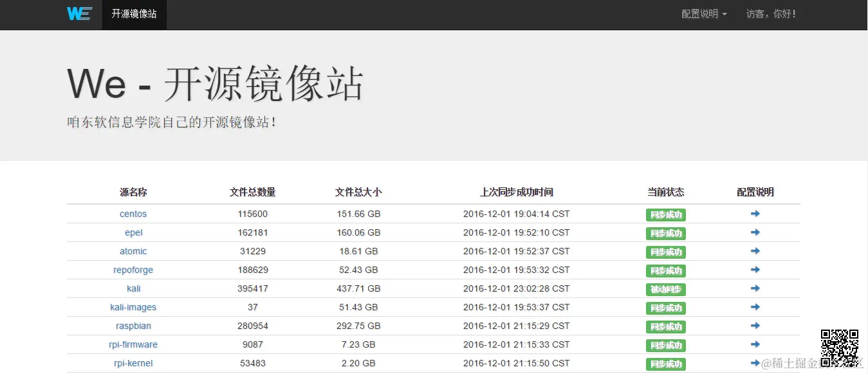Image resolution: width=868 pixels, height=374 pixels.
Task: Open the epel mirror link
Action: [x=133, y=232]
